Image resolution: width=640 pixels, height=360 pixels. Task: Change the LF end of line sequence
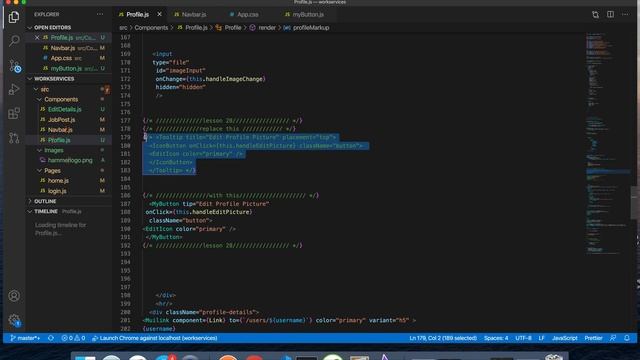point(541,338)
